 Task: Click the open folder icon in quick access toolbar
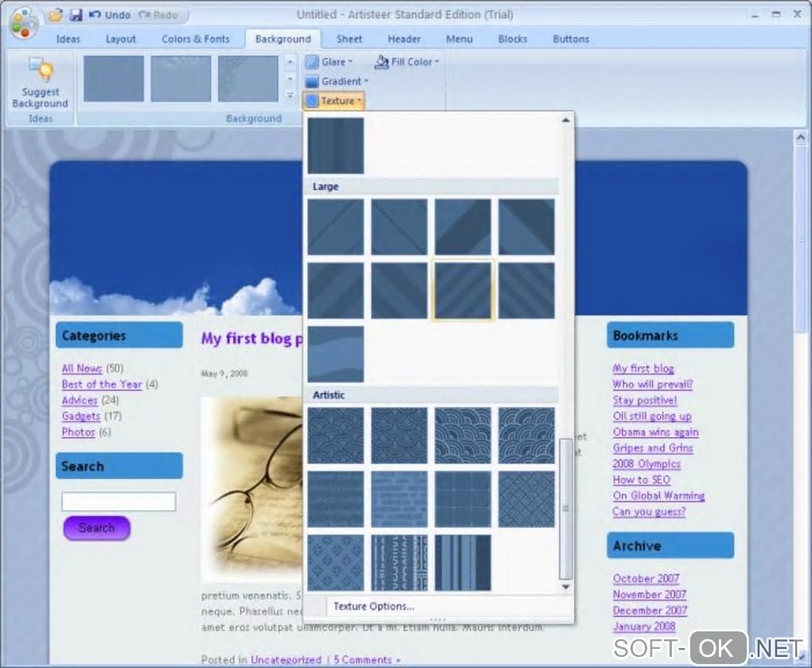point(56,14)
